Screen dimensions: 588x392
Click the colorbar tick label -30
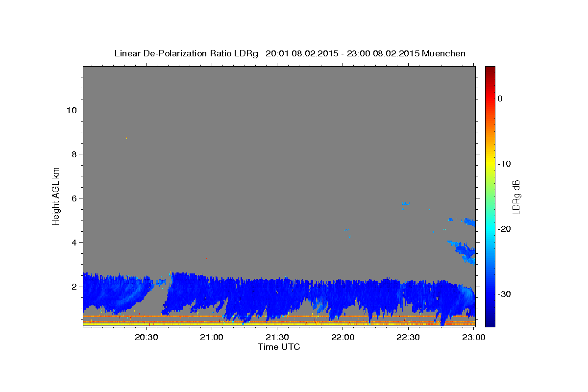[504, 294]
